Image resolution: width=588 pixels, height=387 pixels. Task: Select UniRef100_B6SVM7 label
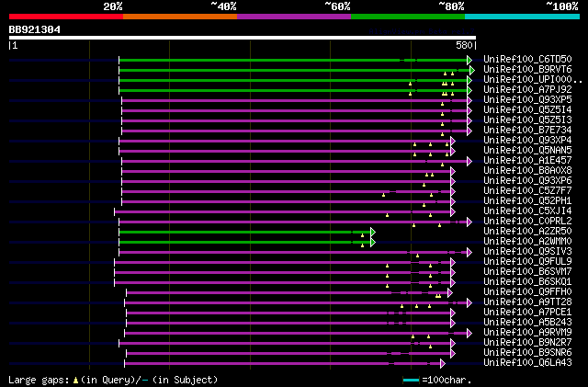point(527,272)
